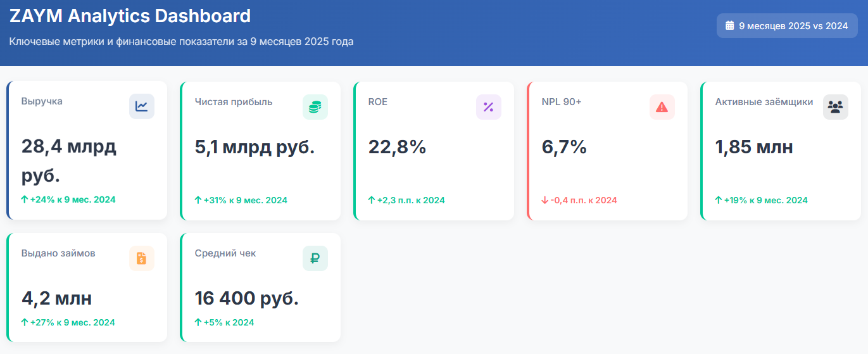Click the +24% к 9 мес. 2024 trend label

(68, 199)
